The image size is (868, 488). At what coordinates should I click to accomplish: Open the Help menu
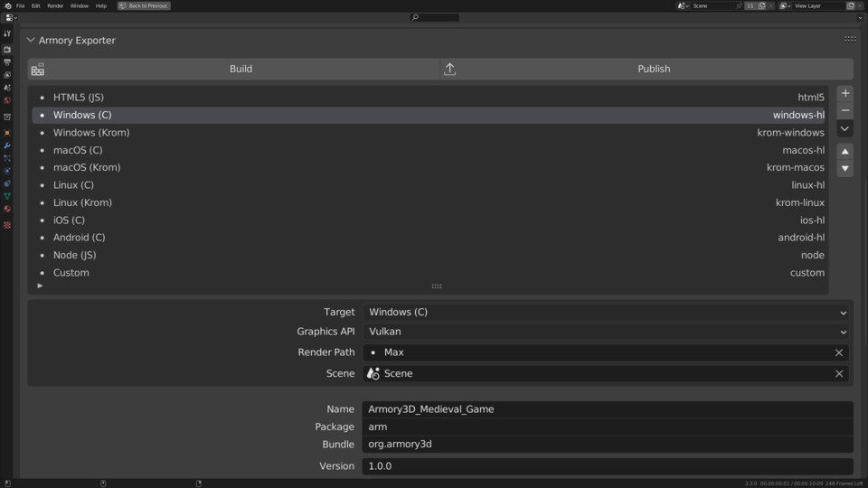[x=100, y=5]
